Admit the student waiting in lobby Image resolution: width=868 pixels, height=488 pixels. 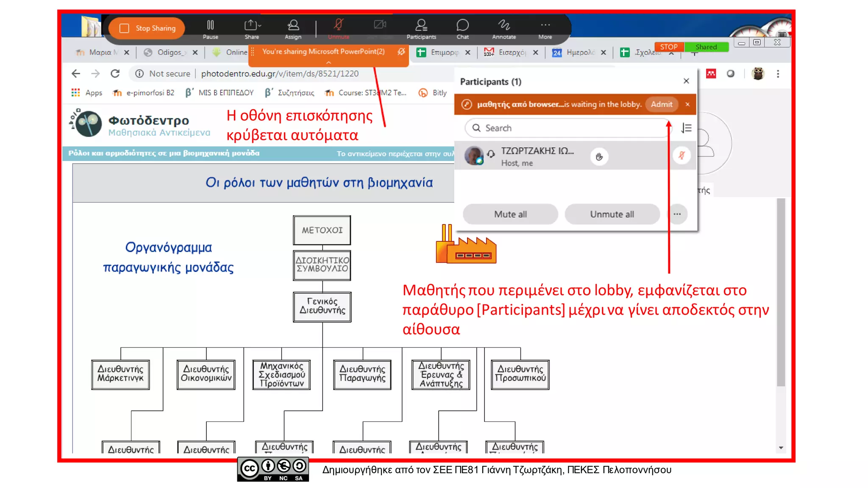tap(661, 104)
